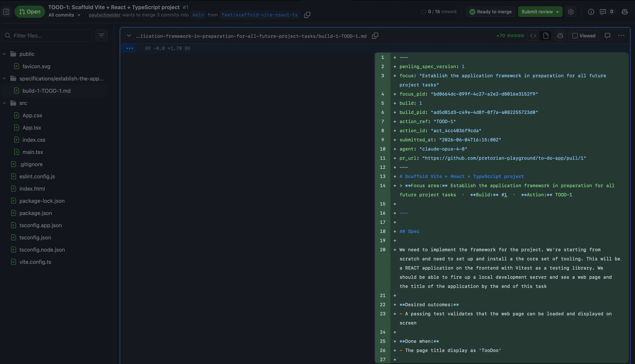
Task: Click the action_ref "TOOD-1" line
Action: pos(428,122)
